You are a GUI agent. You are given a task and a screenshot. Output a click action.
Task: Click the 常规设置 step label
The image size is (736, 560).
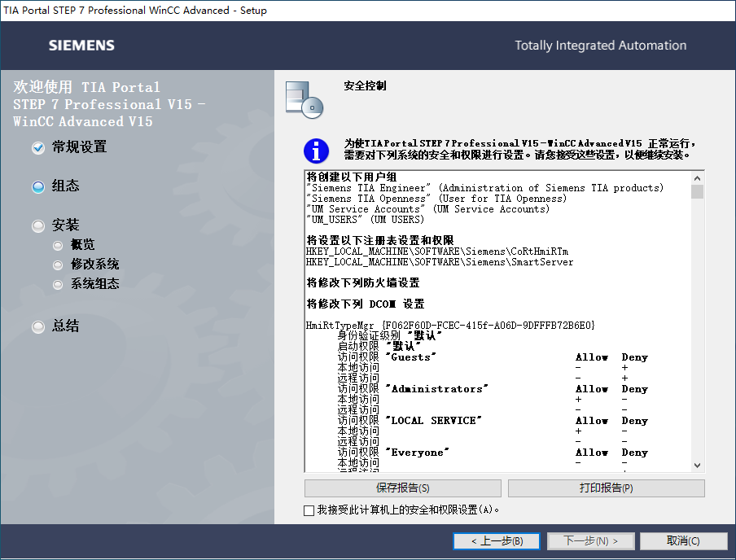[x=79, y=147]
